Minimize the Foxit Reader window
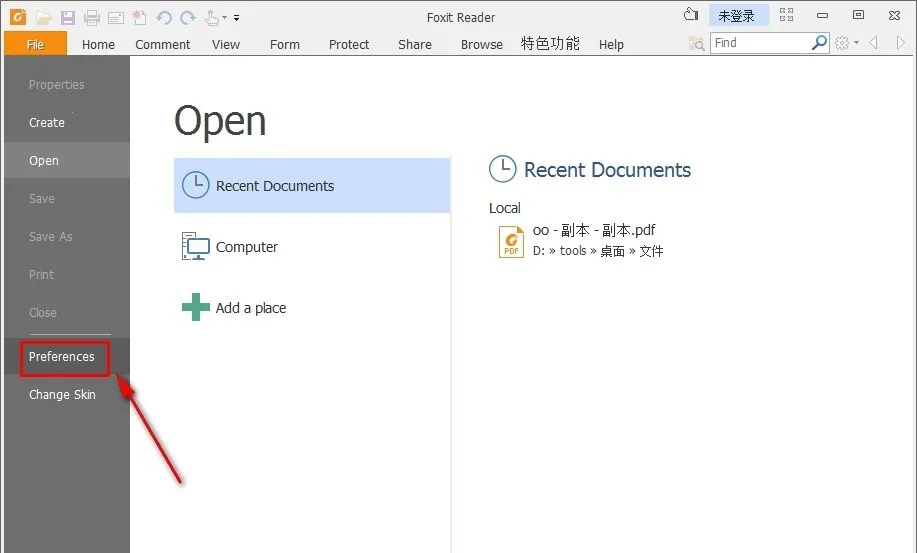The image size is (917, 553). [x=822, y=15]
